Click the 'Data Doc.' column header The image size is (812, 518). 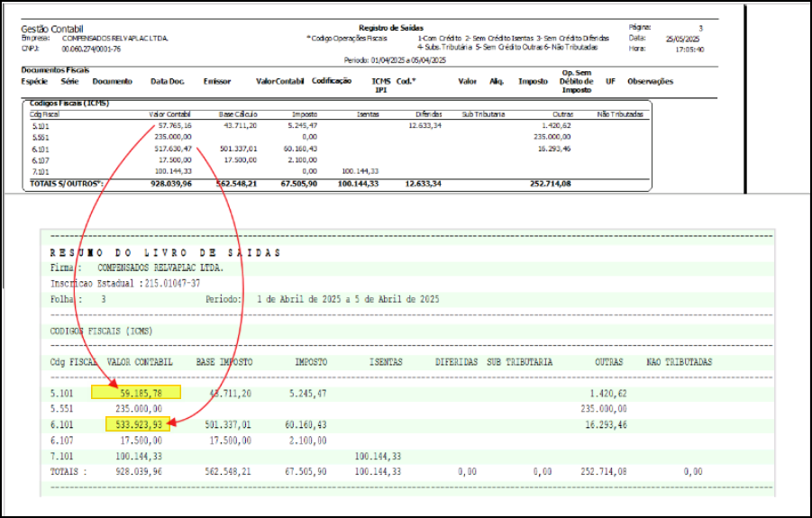tap(168, 81)
